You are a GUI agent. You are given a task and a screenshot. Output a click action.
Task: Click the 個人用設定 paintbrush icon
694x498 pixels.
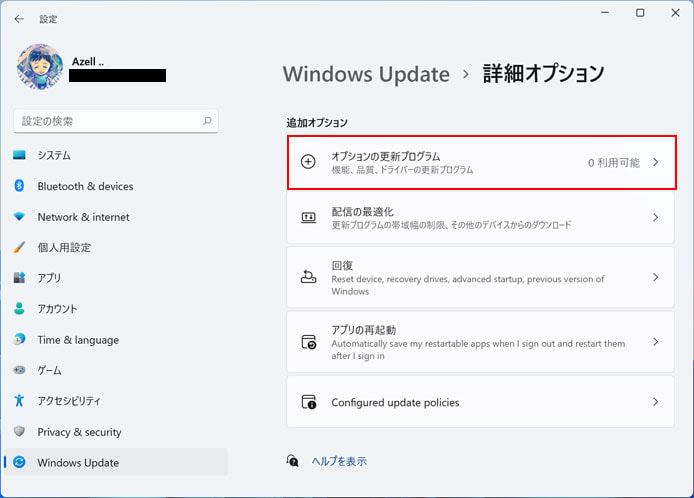click(x=19, y=247)
